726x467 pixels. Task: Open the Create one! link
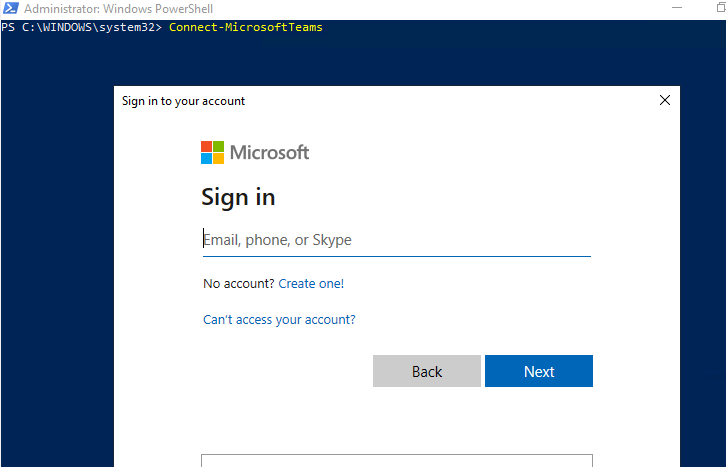pyautogui.click(x=311, y=283)
